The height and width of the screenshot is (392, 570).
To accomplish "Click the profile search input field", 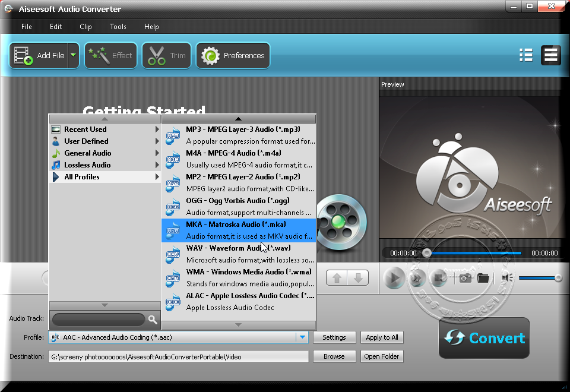I will [99, 320].
